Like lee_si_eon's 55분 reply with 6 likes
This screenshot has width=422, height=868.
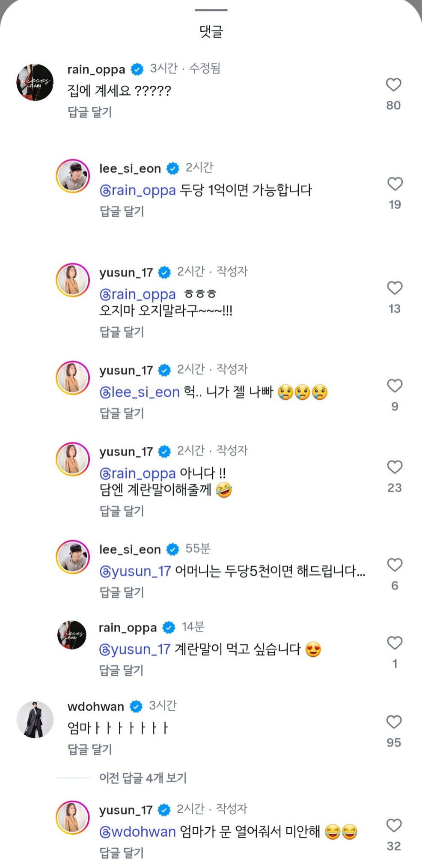pos(395,565)
